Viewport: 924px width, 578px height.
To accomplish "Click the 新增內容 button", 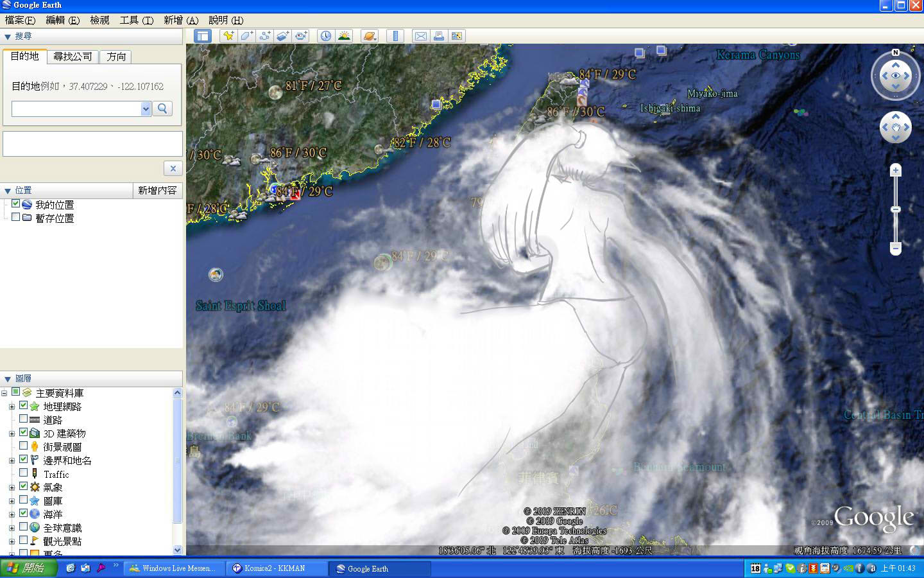I will 157,190.
